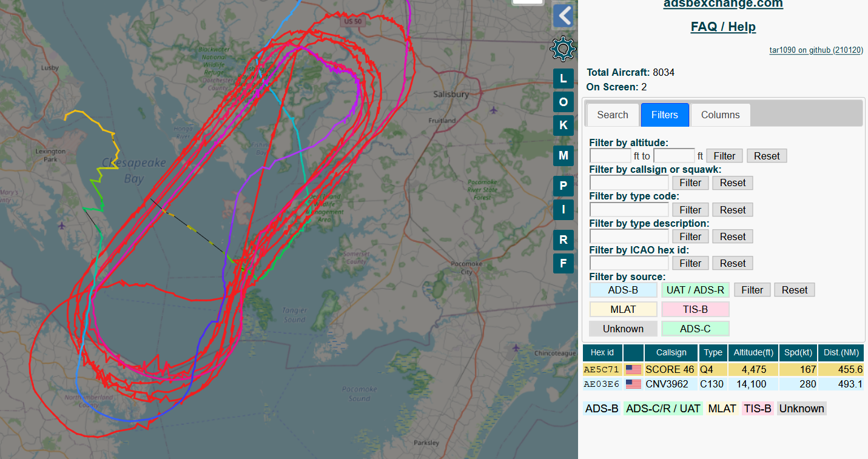Toggle the I map button
Screen dimensions: 868x459
click(x=564, y=210)
